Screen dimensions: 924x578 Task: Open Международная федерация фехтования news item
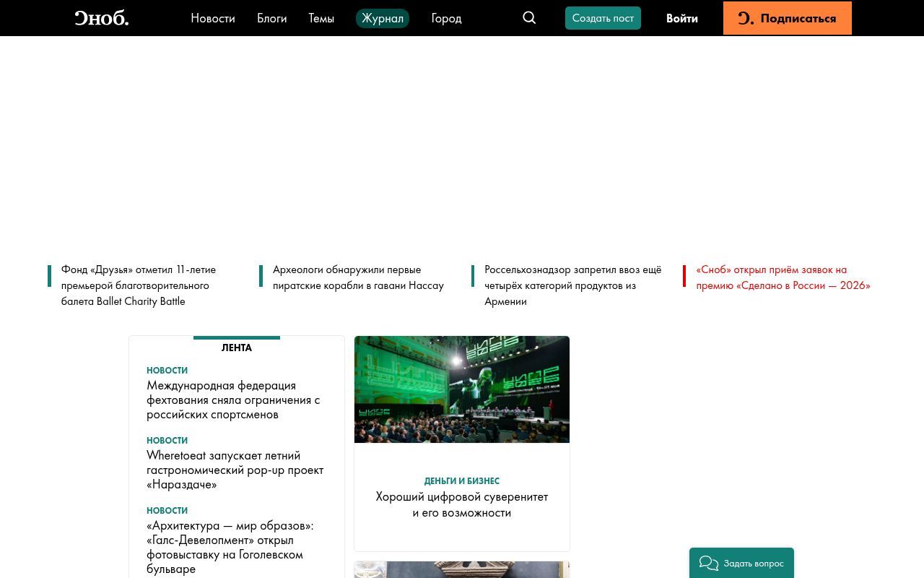point(233,400)
